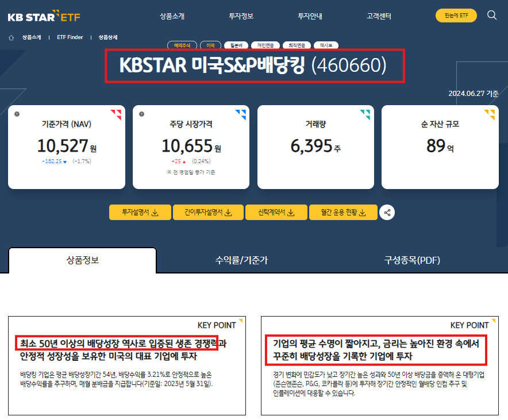Open the search magnifier icon

tap(492, 16)
